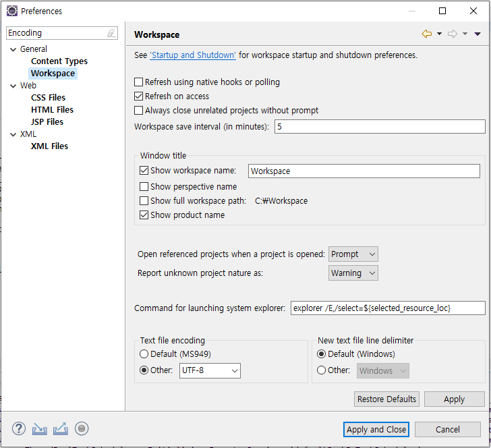Click the system explorer command field

click(388, 308)
